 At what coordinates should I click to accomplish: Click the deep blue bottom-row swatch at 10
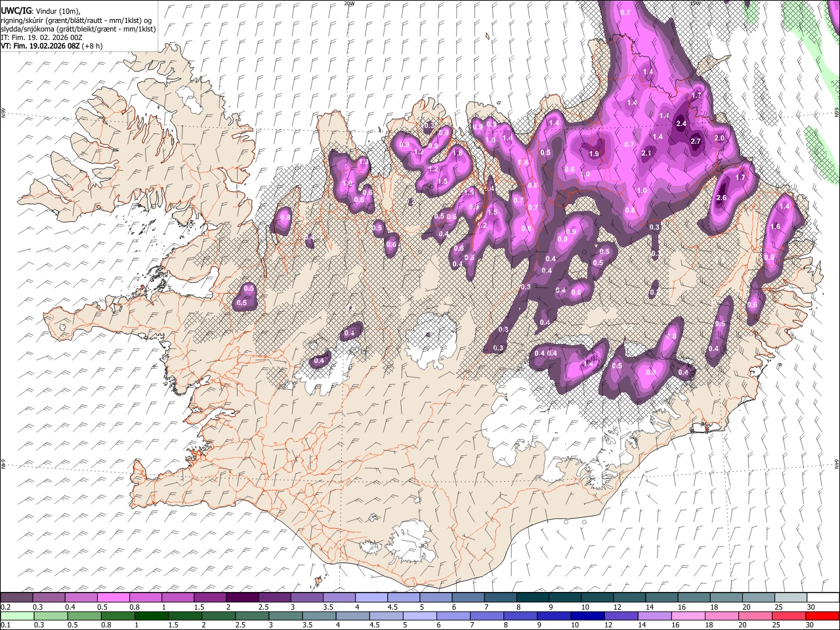pyautogui.click(x=587, y=616)
